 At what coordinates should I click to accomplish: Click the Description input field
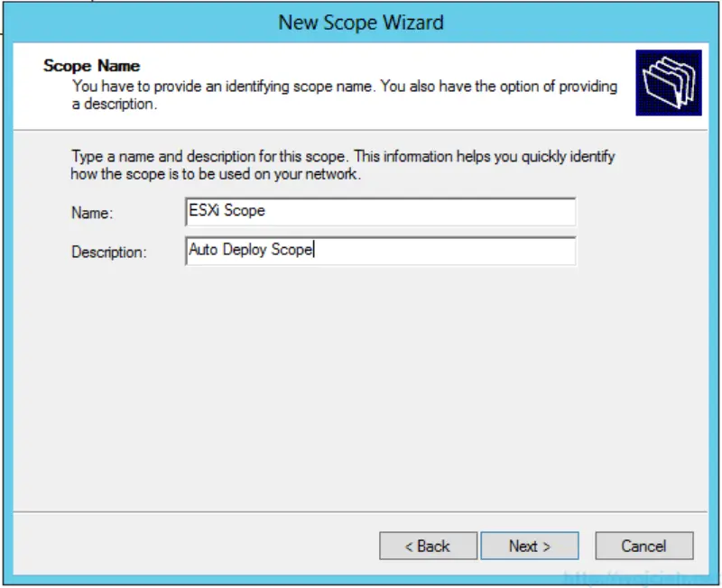(379, 252)
